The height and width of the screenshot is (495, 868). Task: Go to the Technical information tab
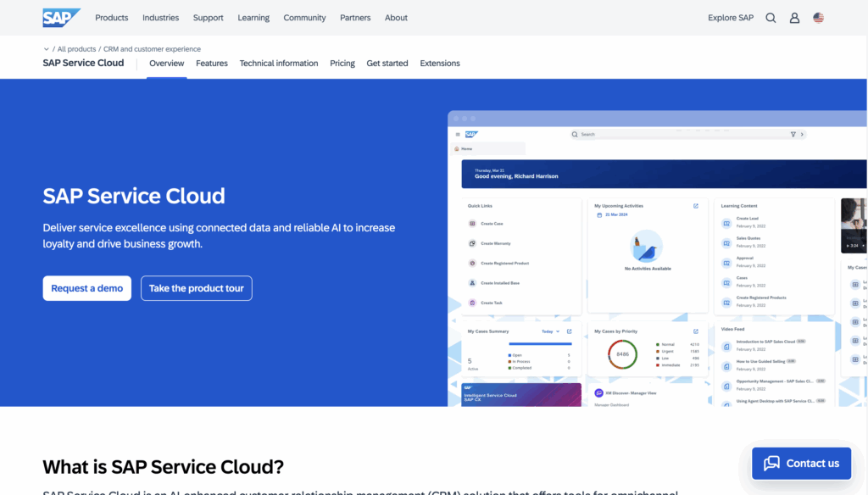point(278,64)
